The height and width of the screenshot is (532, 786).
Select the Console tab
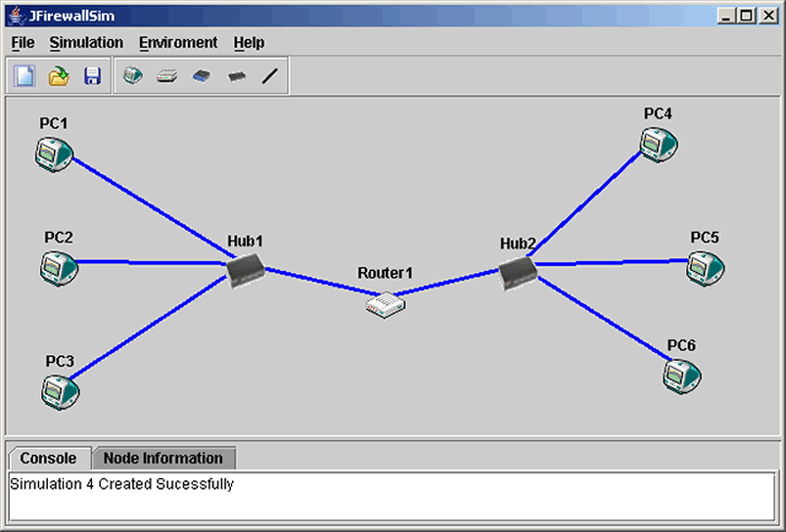48,458
